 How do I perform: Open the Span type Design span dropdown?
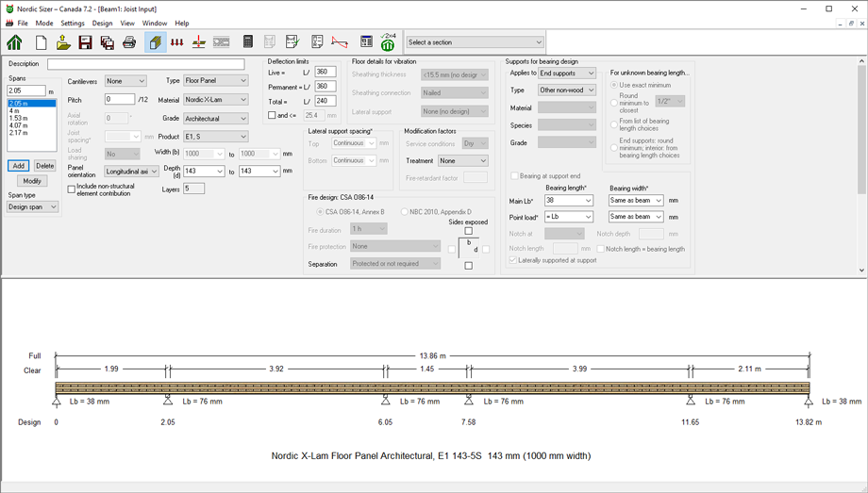point(33,207)
